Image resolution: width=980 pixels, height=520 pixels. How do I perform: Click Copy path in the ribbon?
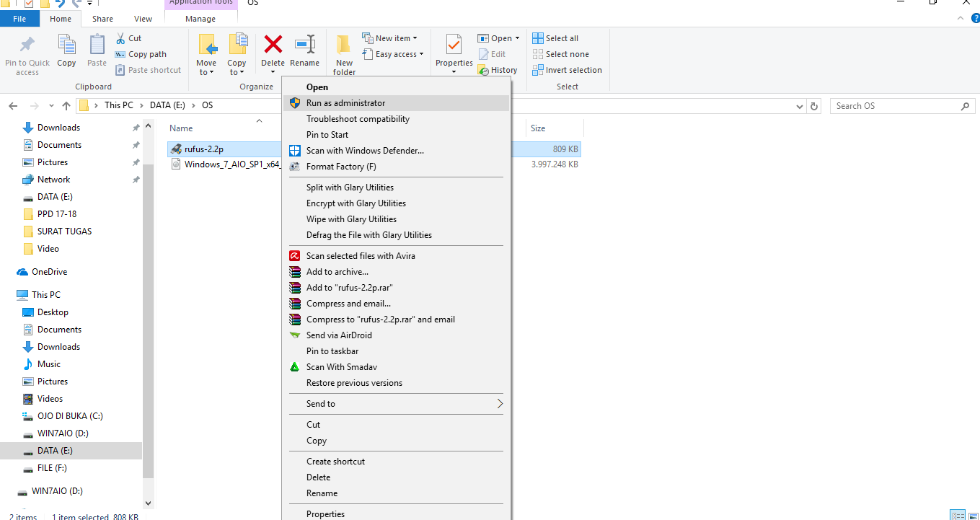pos(141,54)
